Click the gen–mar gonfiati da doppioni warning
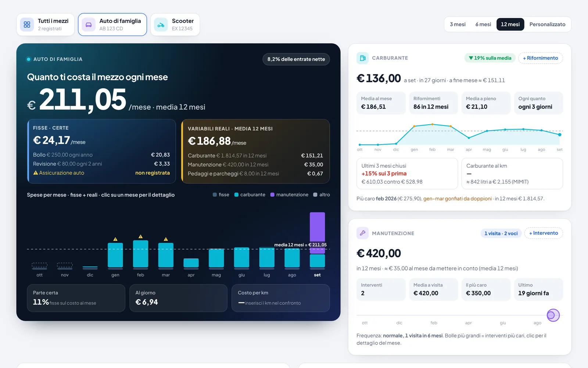Screen dimensions: 588x368 coord(458,199)
